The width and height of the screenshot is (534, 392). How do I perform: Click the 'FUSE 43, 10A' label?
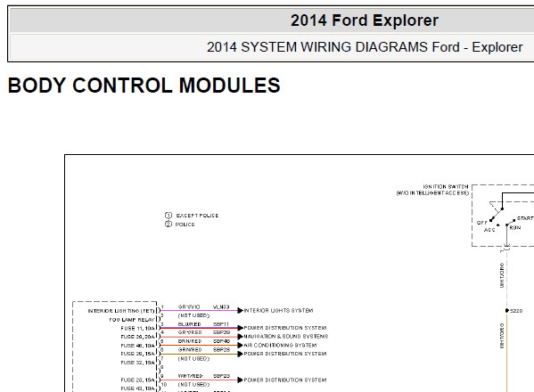click(137, 388)
